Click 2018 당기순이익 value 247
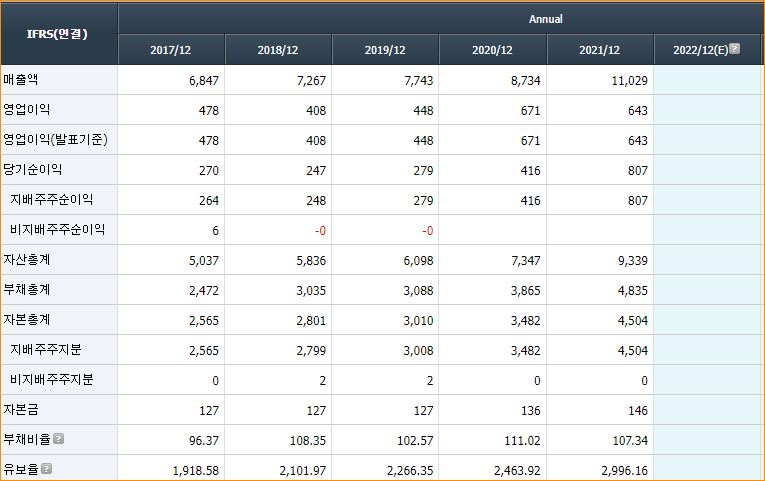The image size is (765, 481). [316, 171]
